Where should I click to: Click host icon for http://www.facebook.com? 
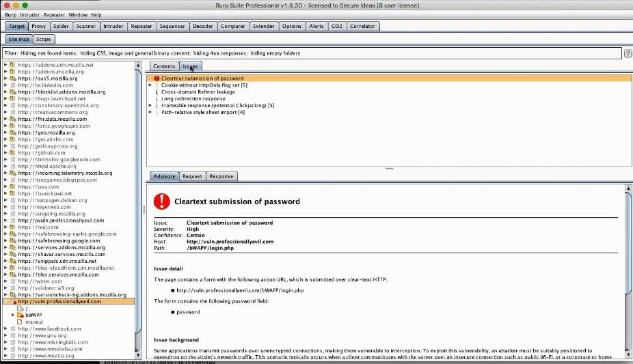click(12, 328)
